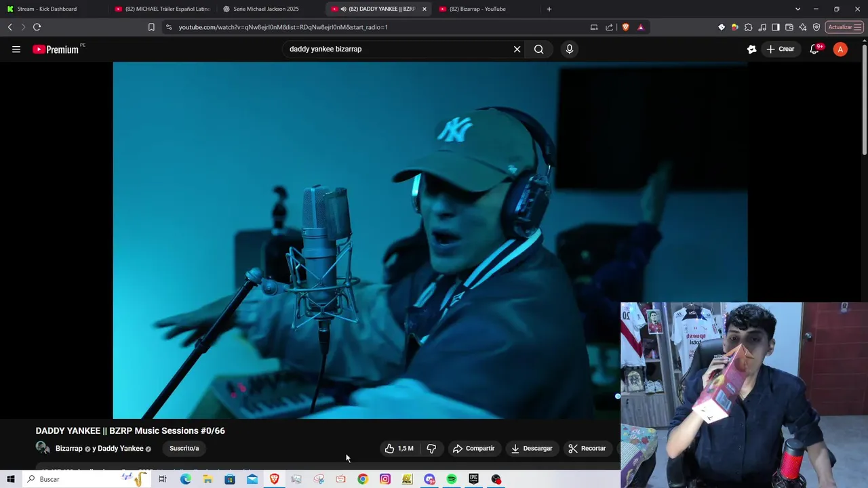Screen dimensions: 868x488
Task: Toggle the browser sidebar panel
Action: click(x=776, y=27)
